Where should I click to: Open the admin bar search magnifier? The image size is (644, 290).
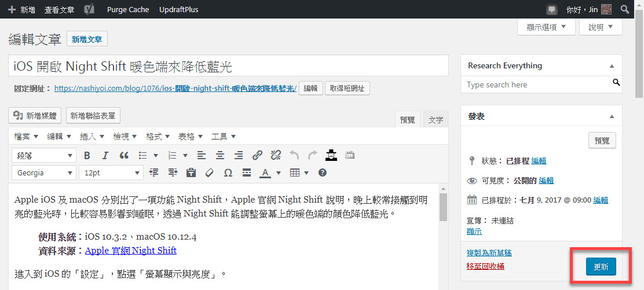tap(625, 9)
